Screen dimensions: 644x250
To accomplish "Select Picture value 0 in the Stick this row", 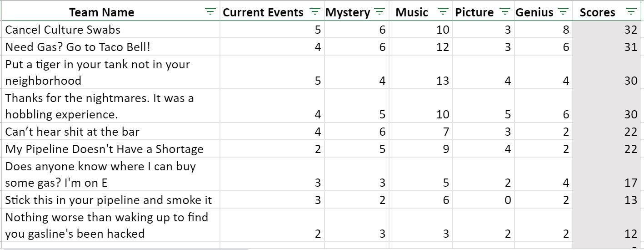I will coord(484,200).
